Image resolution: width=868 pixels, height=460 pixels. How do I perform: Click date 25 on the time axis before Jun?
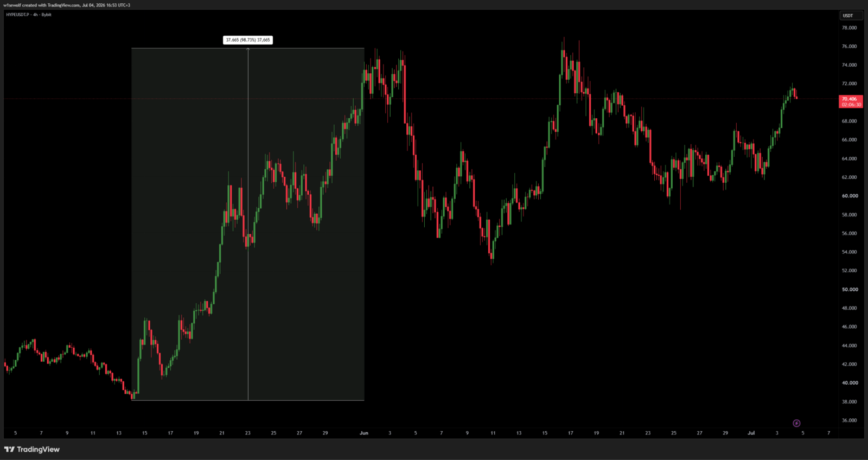point(273,433)
